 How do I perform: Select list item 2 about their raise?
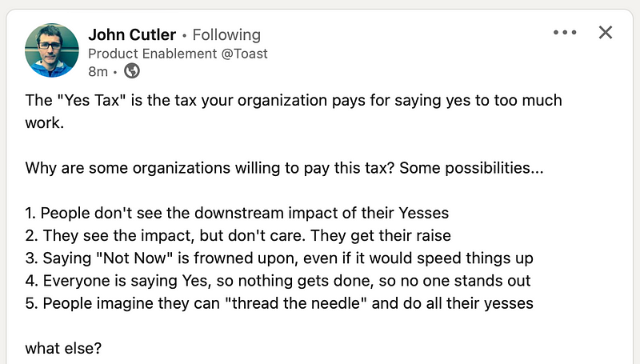[238, 236]
